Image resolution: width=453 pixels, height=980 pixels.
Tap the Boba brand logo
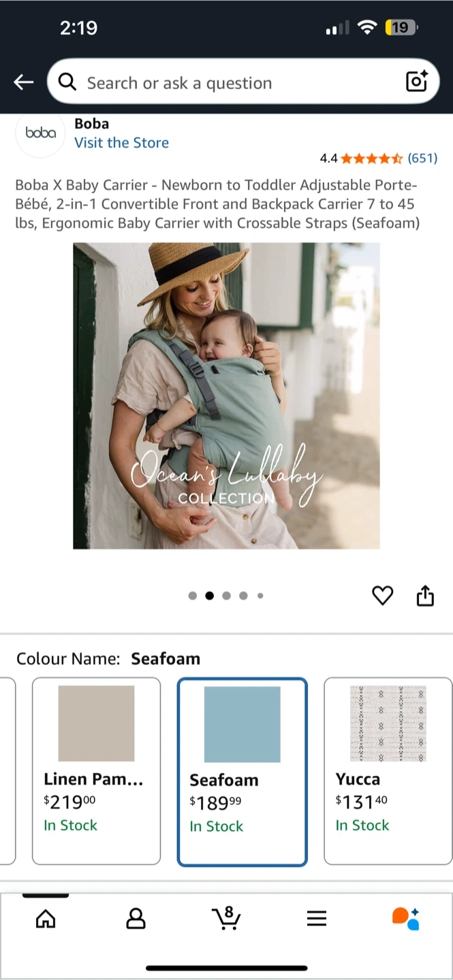pos(40,133)
